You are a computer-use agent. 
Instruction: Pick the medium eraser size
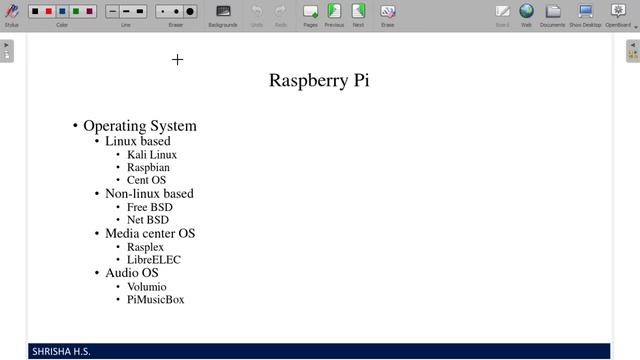pyautogui.click(x=176, y=11)
